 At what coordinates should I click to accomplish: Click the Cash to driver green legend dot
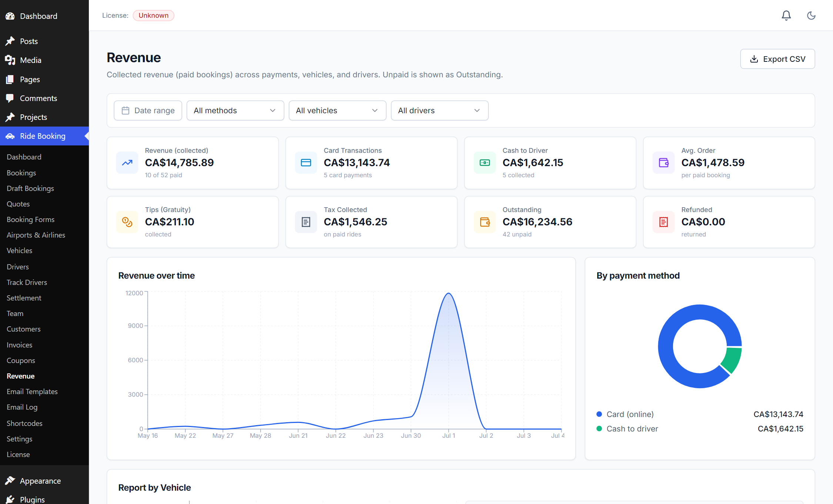(599, 429)
